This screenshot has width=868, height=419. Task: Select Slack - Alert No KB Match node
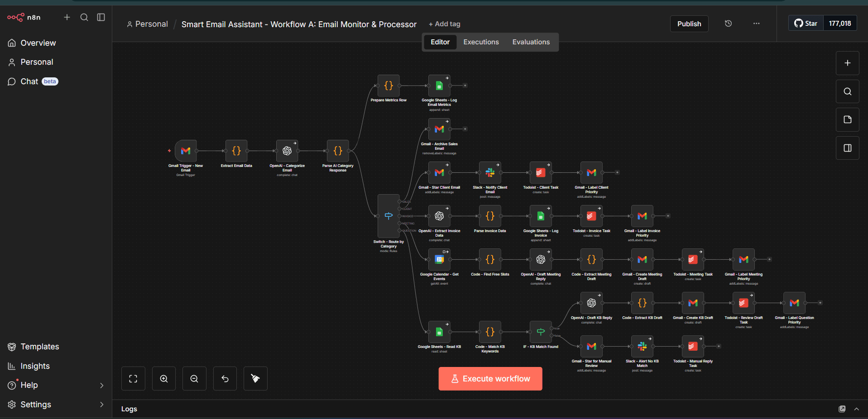(642, 346)
